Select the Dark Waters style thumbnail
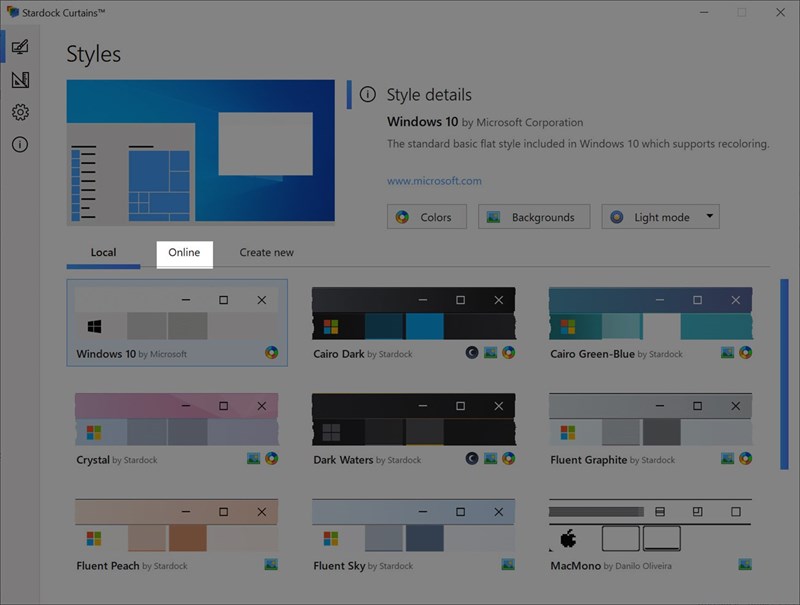 coord(414,419)
